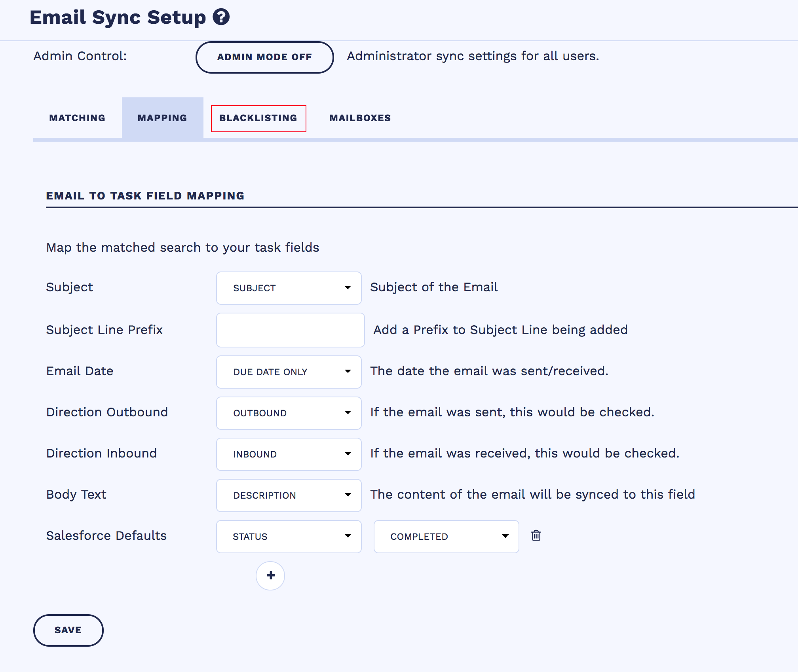Click the Status dropdown arrow
798x672 pixels.
[x=348, y=536]
